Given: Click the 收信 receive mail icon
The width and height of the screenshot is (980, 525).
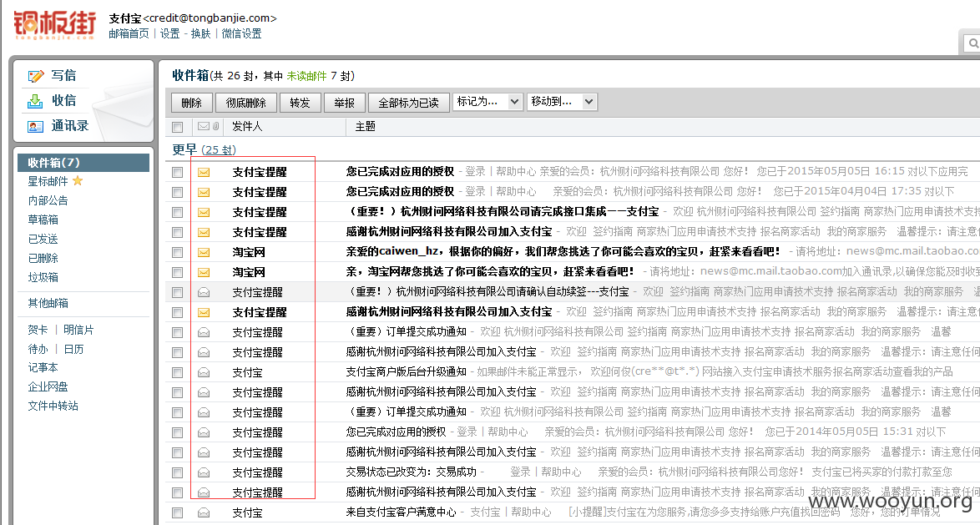Looking at the screenshot, I should (x=36, y=101).
